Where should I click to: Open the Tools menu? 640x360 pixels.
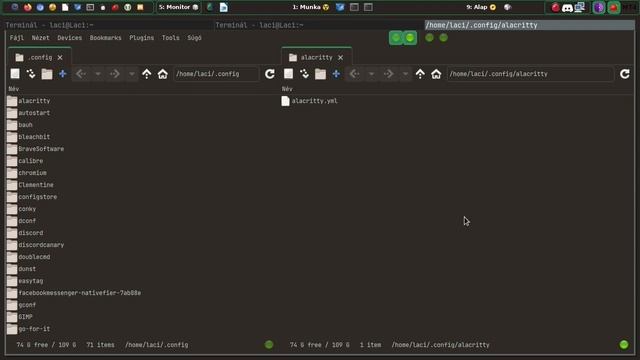point(171,38)
